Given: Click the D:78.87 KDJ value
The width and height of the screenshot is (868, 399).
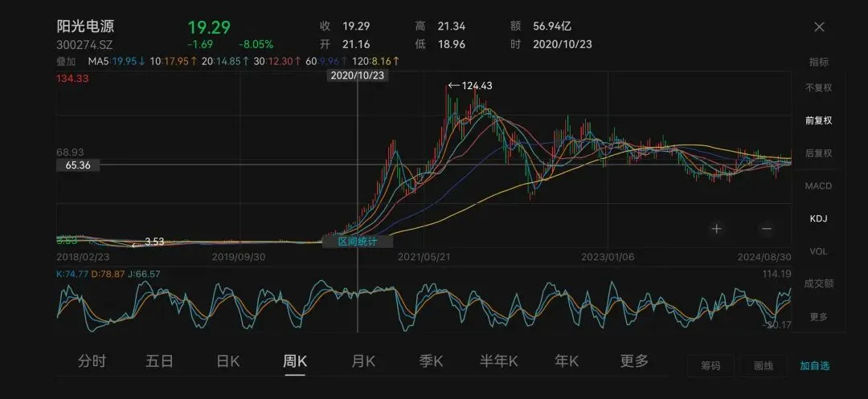Looking at the screenshot, I should tap(108, 274).
